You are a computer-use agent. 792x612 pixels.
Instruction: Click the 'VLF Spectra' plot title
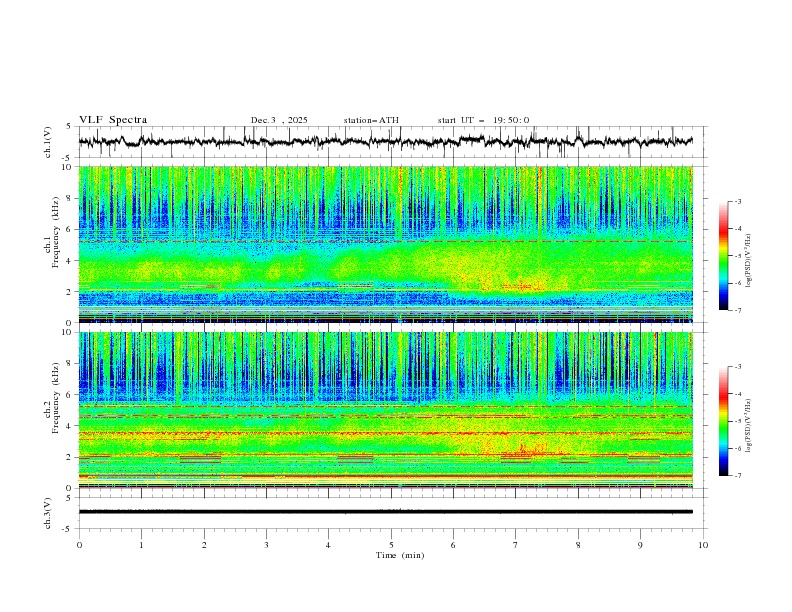coord(113,120)
